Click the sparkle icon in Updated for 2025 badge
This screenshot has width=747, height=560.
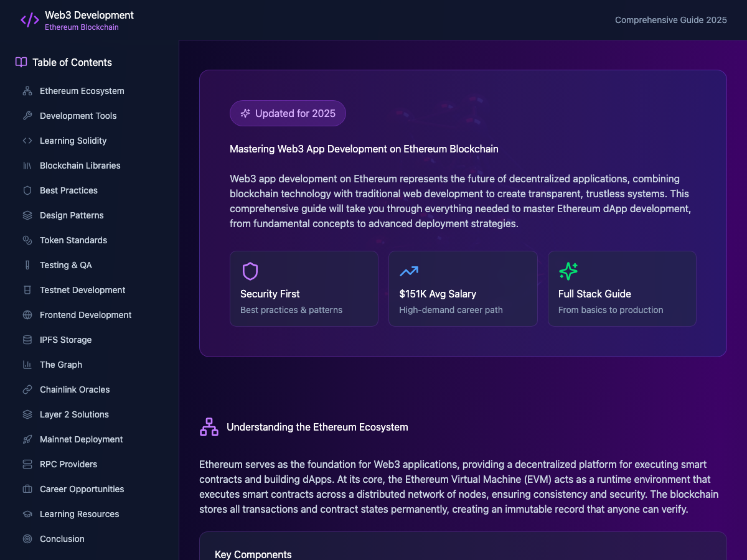245,113
